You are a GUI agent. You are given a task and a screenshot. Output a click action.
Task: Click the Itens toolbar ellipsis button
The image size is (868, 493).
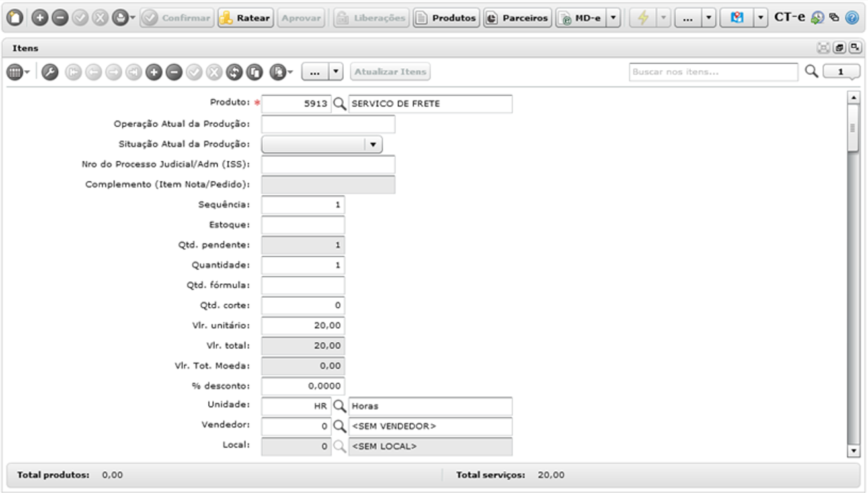pyautogui.click(x=315, y=71)
